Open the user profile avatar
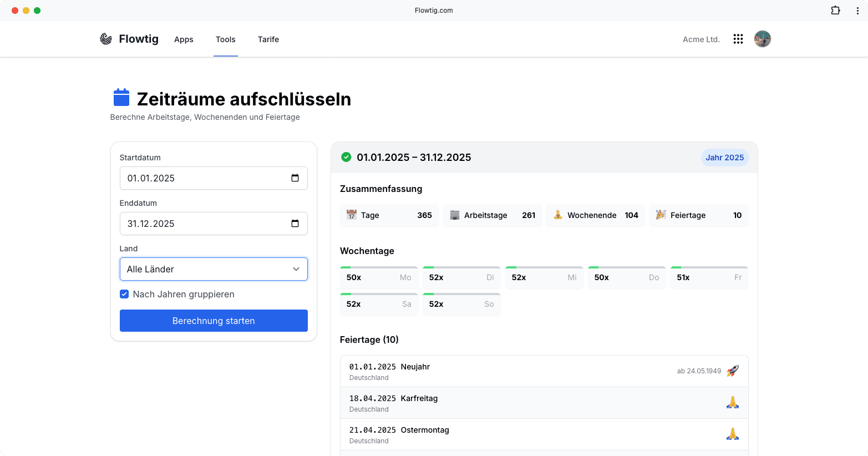 coord(763,39)
